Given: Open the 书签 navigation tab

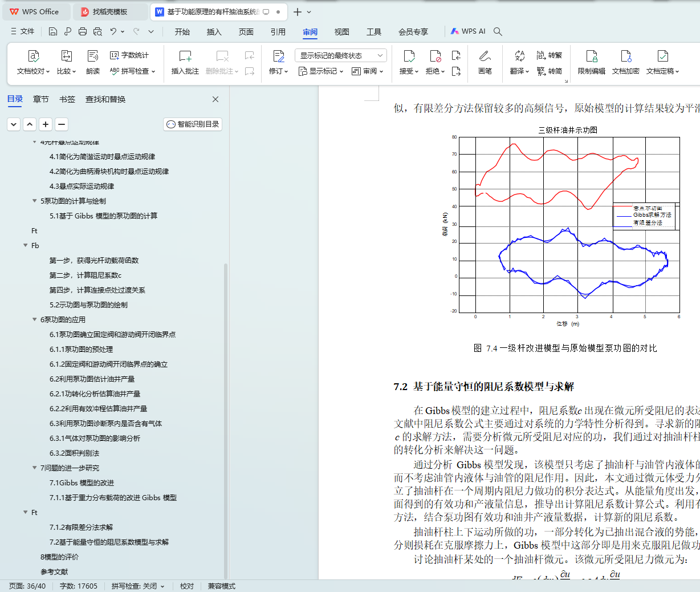Looking at the screenshot, I should pyautogui.click(x=67, y=99).
